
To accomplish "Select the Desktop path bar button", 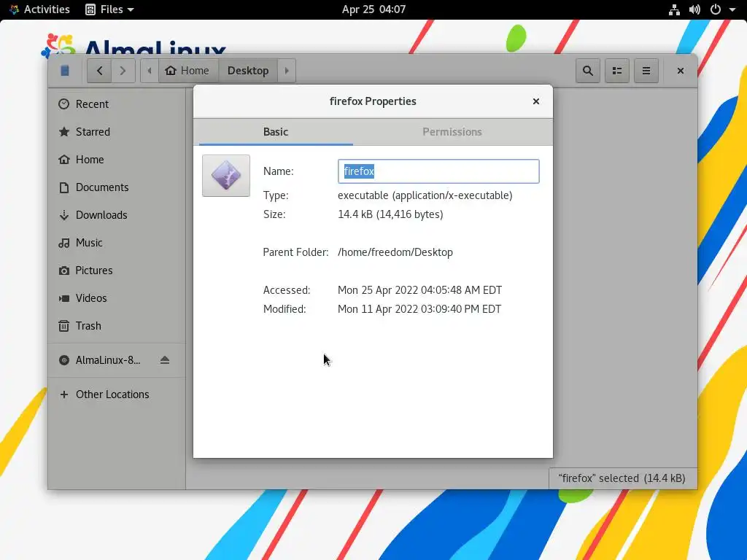I will (x=248, y=71).
